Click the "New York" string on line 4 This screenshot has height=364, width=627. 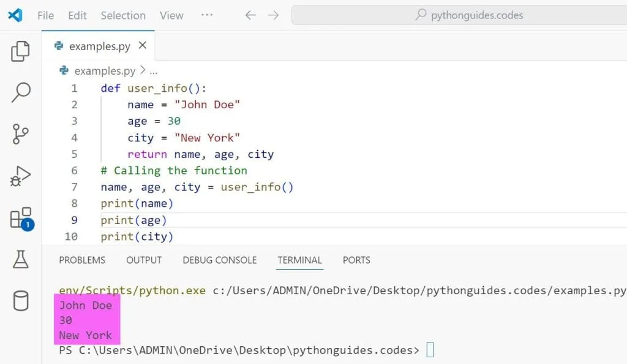click(x=207, y=138)
